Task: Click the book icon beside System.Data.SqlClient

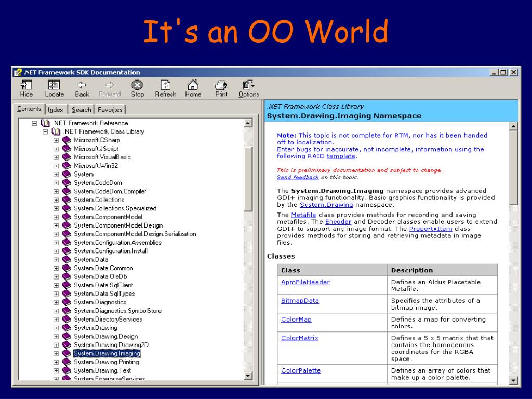Action: click(66, 285)
